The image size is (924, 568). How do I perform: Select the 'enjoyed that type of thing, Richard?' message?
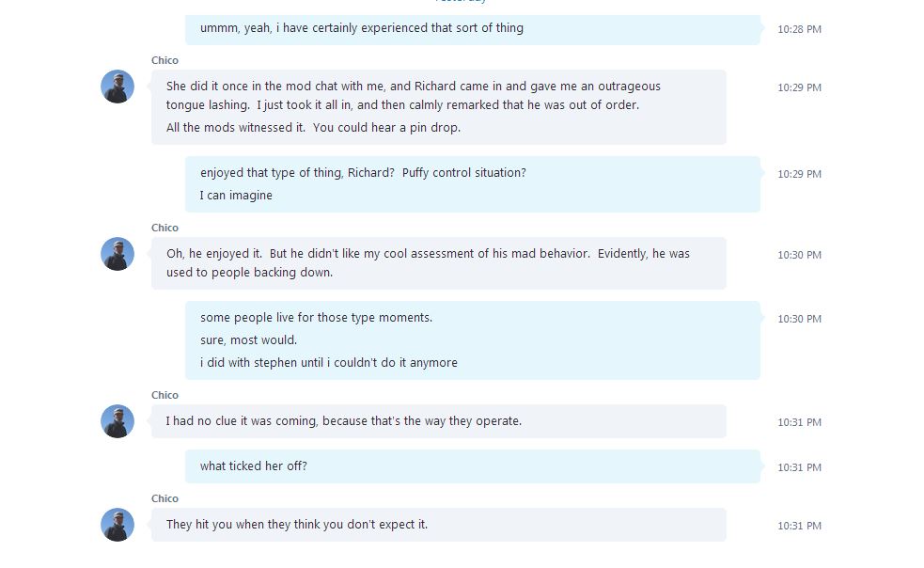tap(473, 184)
